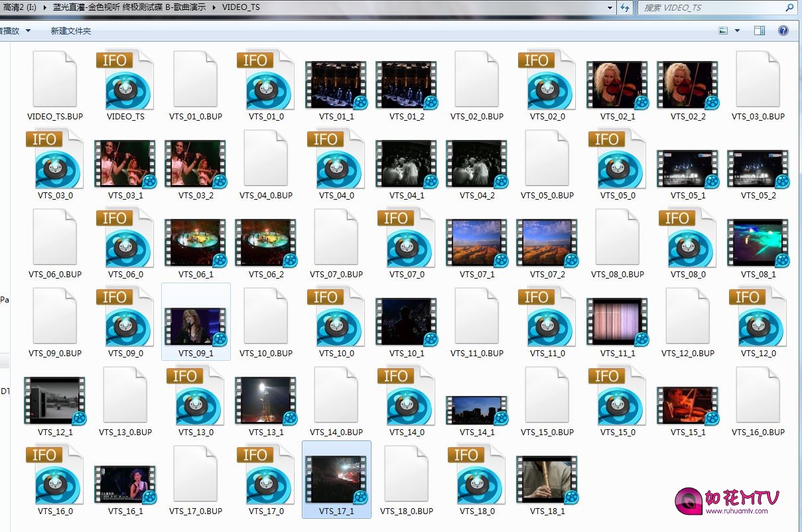Click the VTS_18_0 IFO file icon
Screen dimensions: 802x532
click(476, 476)
